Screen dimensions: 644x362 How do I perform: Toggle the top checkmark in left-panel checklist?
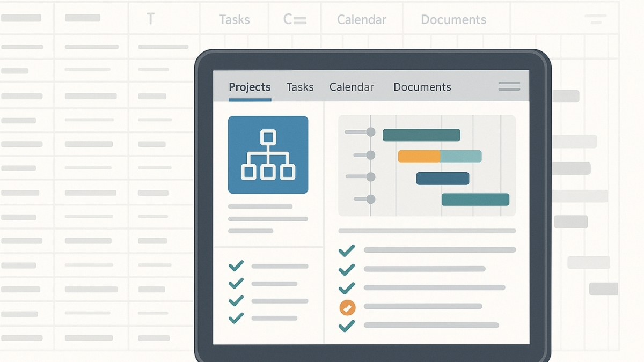pyautogui.click(x=236, y=265)
